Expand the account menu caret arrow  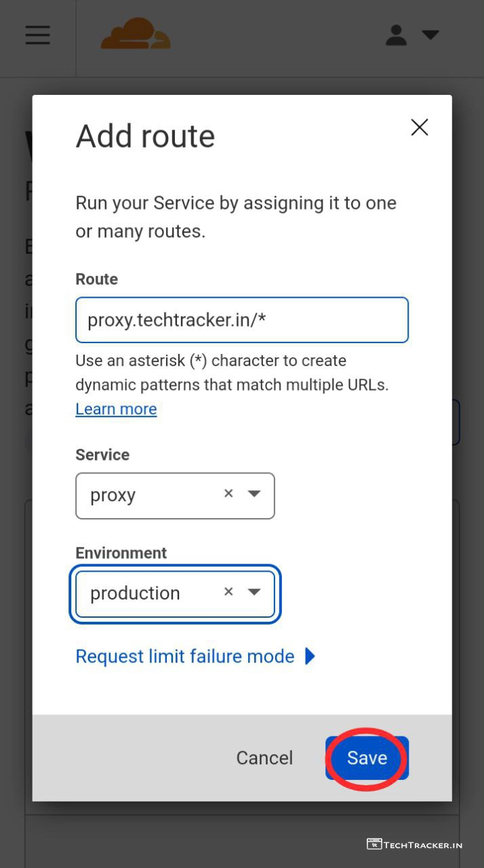click(x=430, y=35)
